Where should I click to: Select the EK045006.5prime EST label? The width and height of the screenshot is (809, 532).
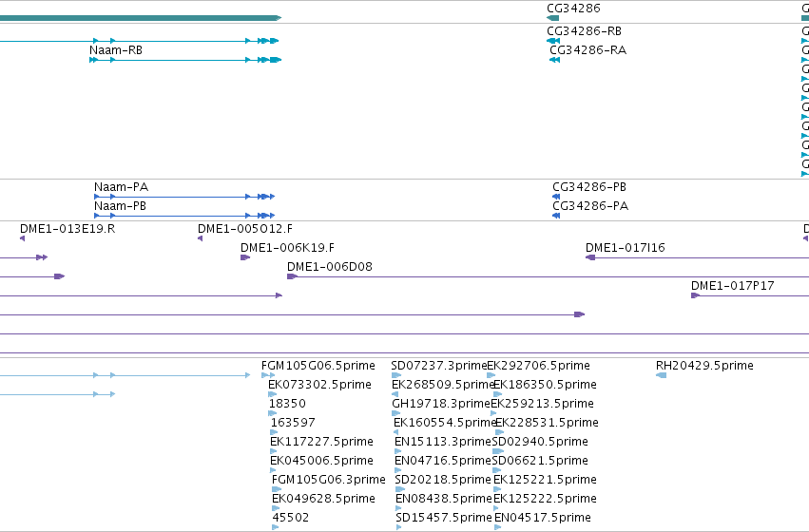coord(322,461)
